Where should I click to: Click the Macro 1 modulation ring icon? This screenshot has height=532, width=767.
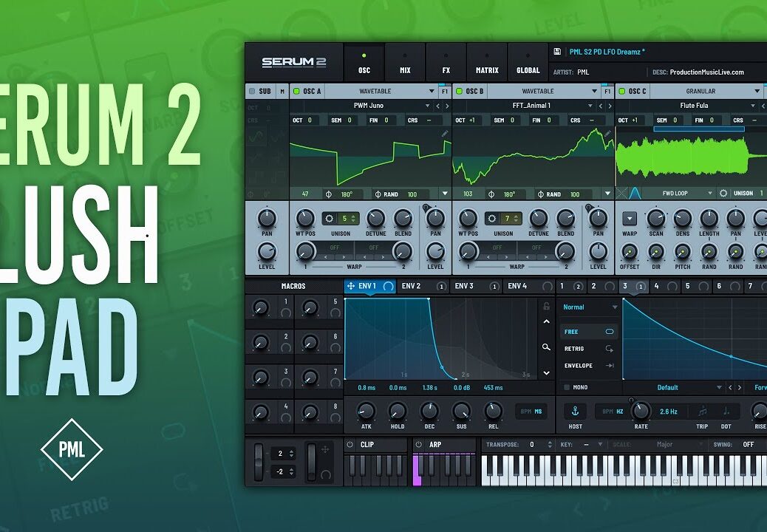(x=286, y=313)
